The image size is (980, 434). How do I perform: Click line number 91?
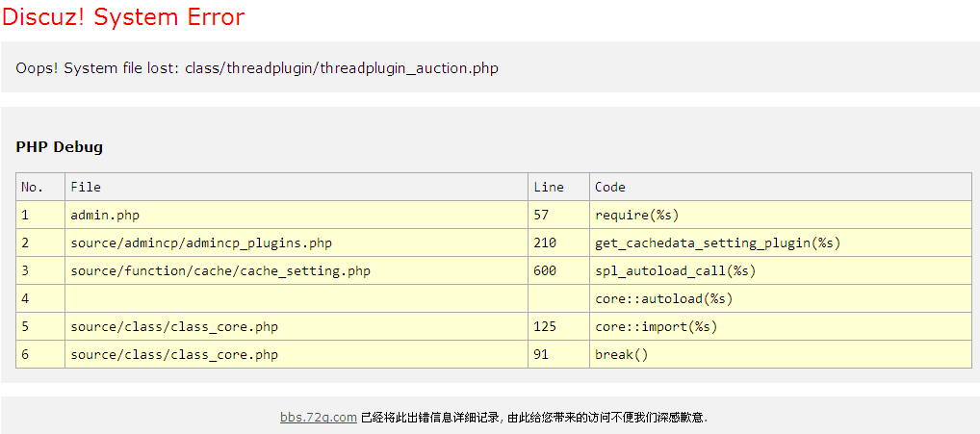pyautogui.click(x=558, y=355)
